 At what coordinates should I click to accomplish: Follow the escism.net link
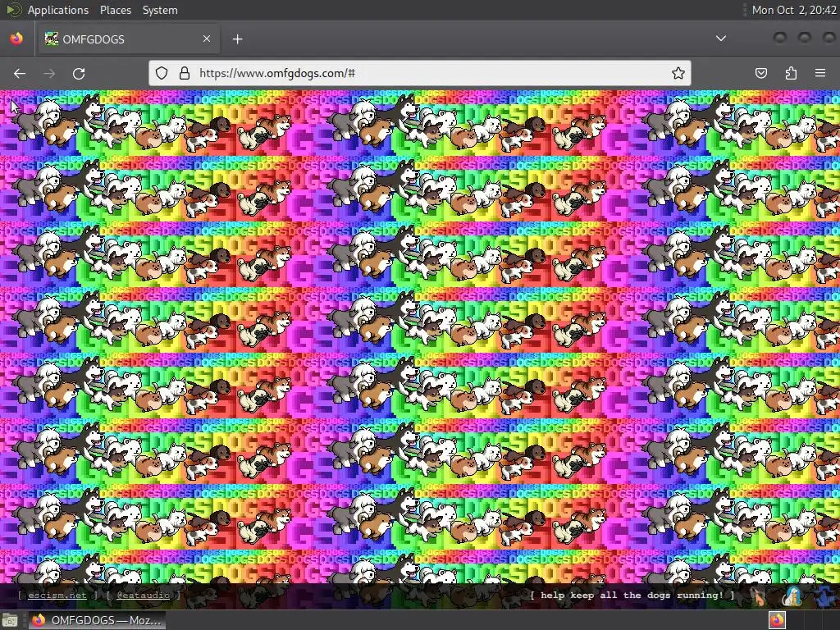point(57,595)
